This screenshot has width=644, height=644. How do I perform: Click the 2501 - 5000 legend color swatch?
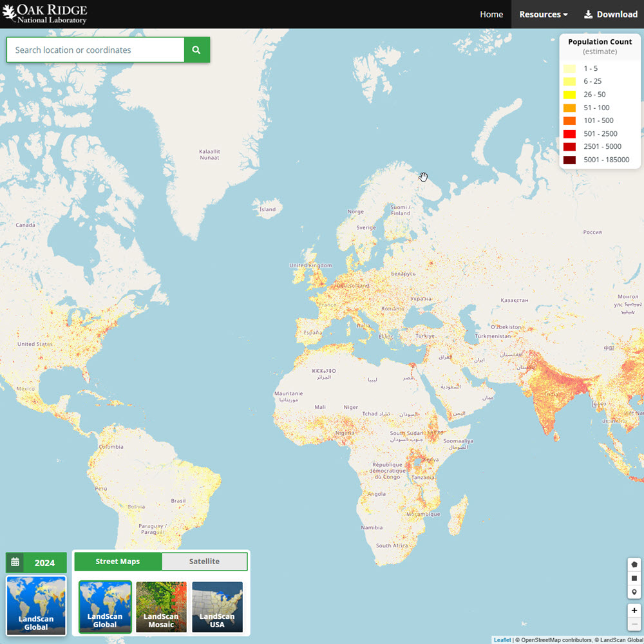tap(569, 147)
